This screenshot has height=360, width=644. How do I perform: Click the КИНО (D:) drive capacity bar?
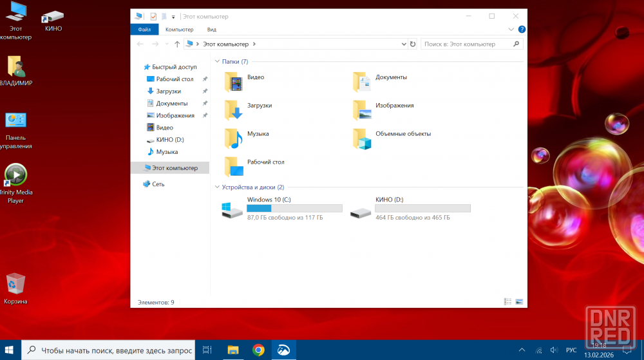422,208
